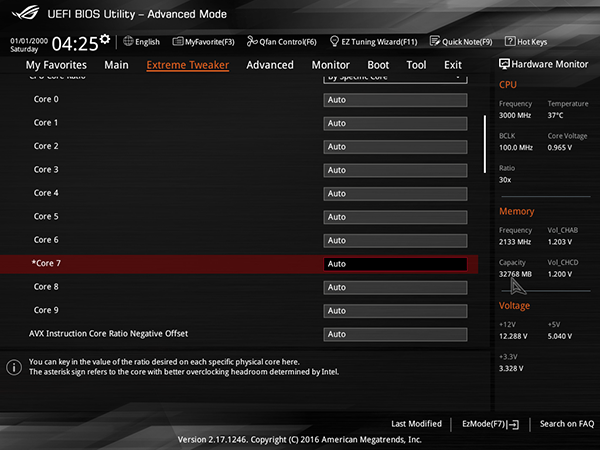Click Last Modified
Image resolution: width=600 pixels, height=450 pixels.
click(416, 424)
